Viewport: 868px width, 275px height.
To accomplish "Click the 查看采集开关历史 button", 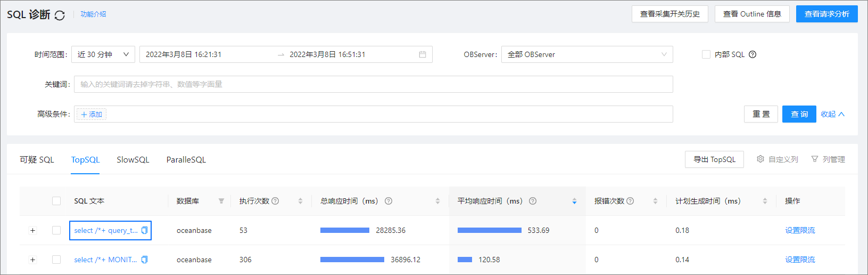I will pos(669,14).
